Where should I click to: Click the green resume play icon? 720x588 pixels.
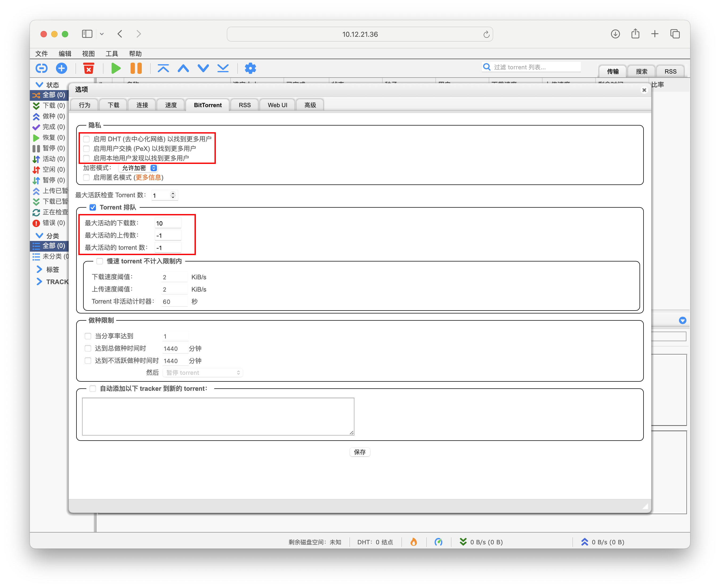click(116, 68)
